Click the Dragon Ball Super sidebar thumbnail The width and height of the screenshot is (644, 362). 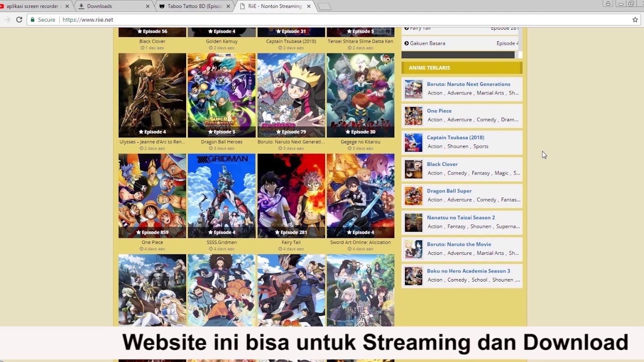click(414, 196)
